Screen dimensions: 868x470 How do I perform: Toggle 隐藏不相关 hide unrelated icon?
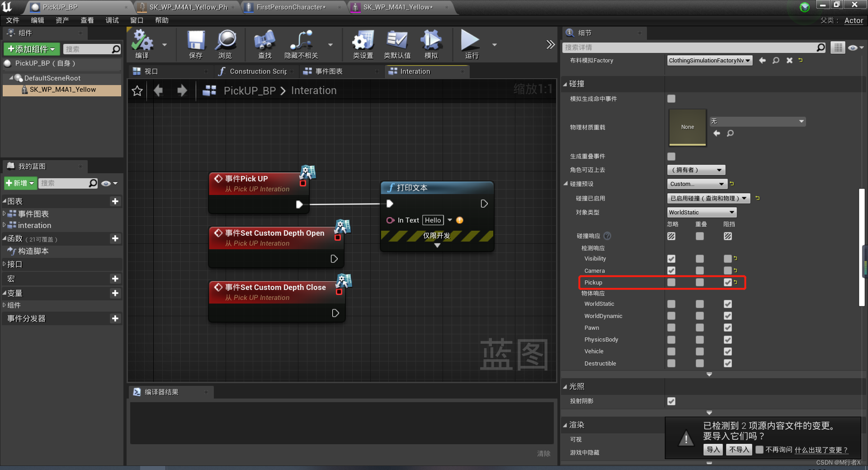coord(301,44)
